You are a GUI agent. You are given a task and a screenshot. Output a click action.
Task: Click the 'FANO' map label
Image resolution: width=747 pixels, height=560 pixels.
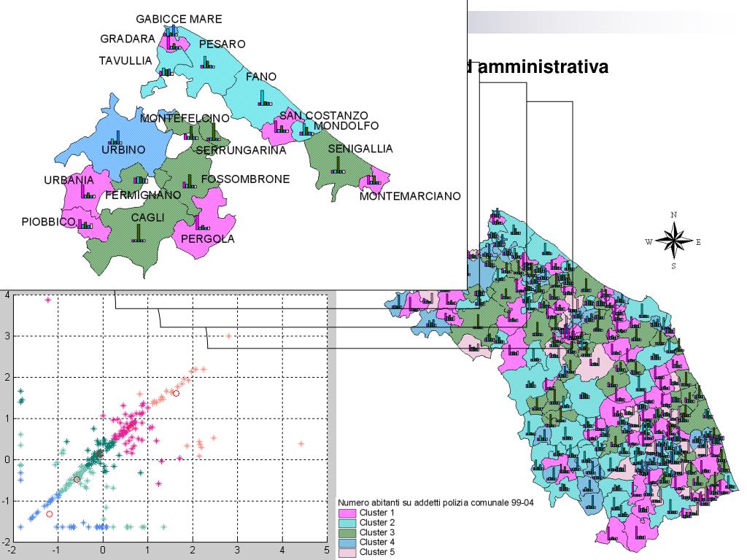click(261, 77)
